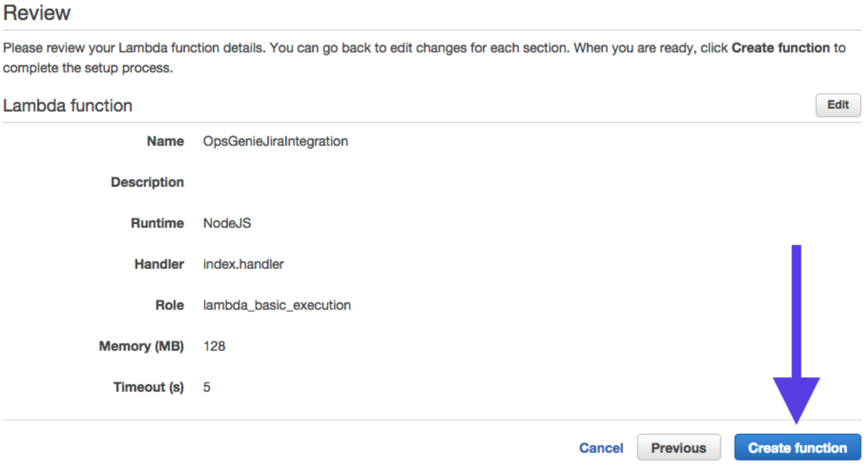This screenshot has width=868, height=468.
Task: Select the OpsGenieJiraIntegration function name
Action: coord(276,142)
